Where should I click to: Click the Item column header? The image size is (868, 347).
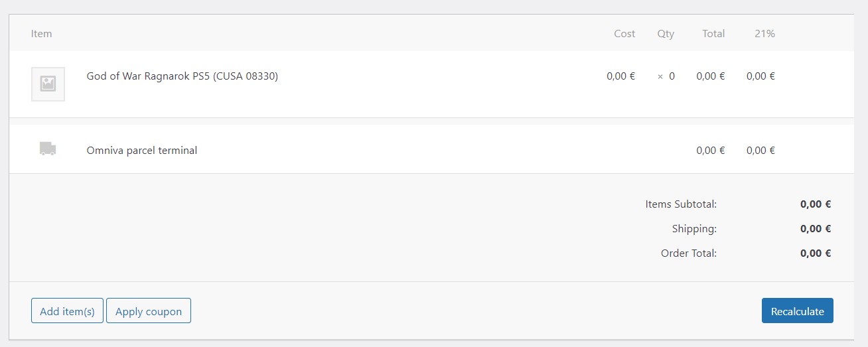click(x=41, y=33)
